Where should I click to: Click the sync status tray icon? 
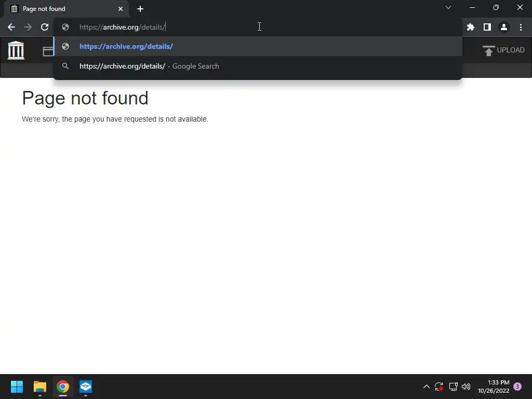[x=439, y=387]
